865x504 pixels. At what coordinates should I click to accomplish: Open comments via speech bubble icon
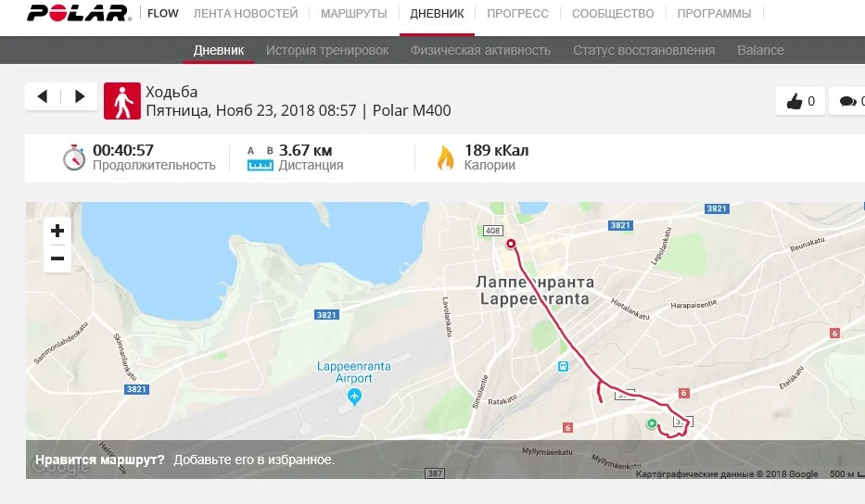point(848,101)
